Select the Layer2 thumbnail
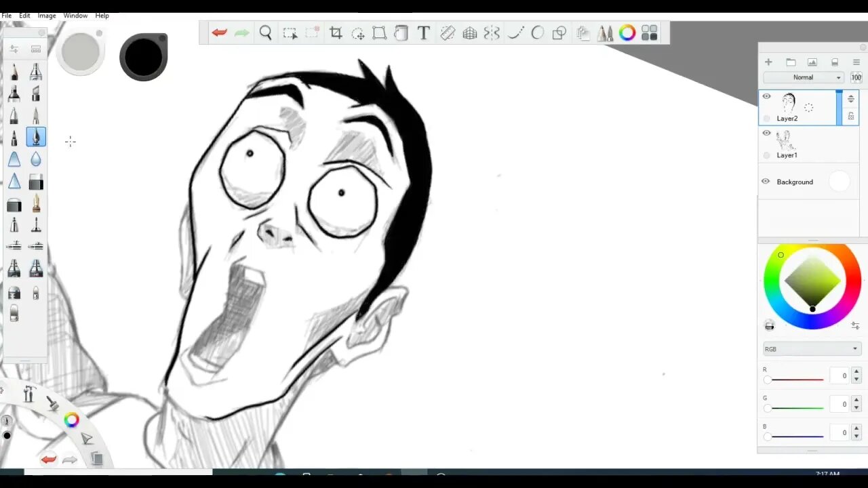This screenshot has height=488, width=868. point(788,103)
